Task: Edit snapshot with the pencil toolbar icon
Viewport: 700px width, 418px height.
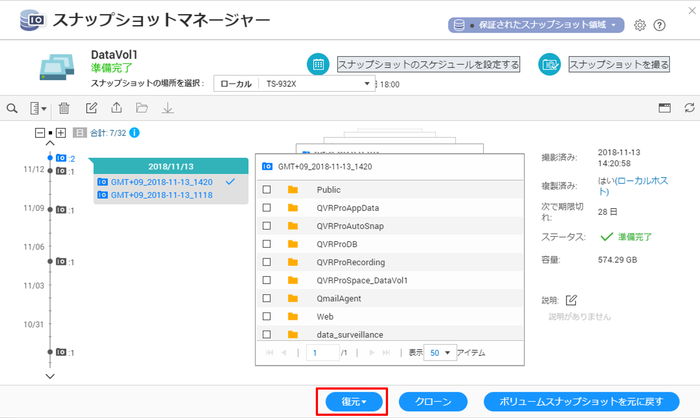Action: 91,108
